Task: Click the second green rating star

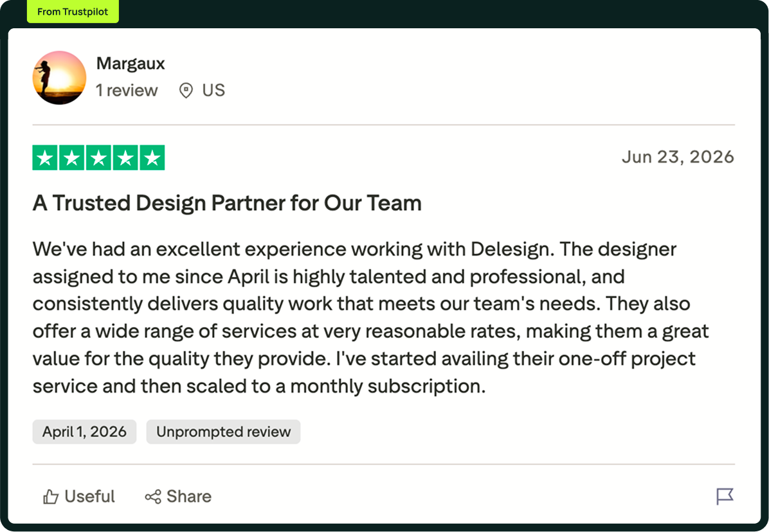Action: click(x=71, y=158)
